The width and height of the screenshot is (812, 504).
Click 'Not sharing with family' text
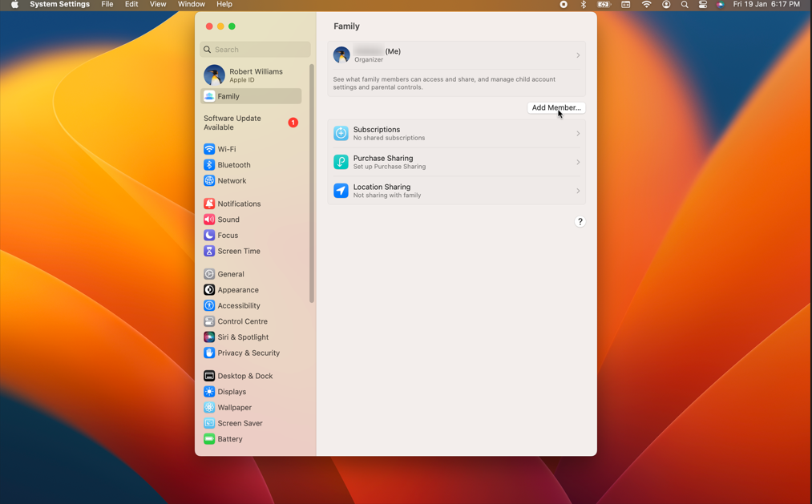[387, 196]
